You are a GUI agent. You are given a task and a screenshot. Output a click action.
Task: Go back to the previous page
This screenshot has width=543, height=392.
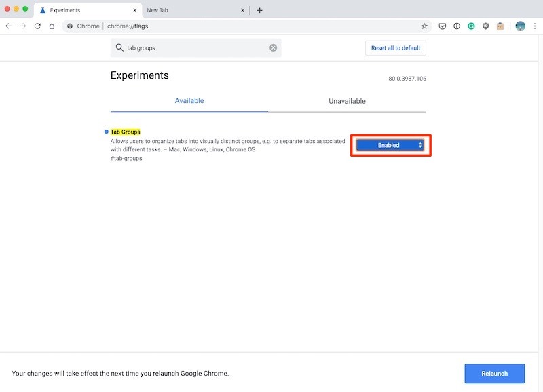(9, 26)
